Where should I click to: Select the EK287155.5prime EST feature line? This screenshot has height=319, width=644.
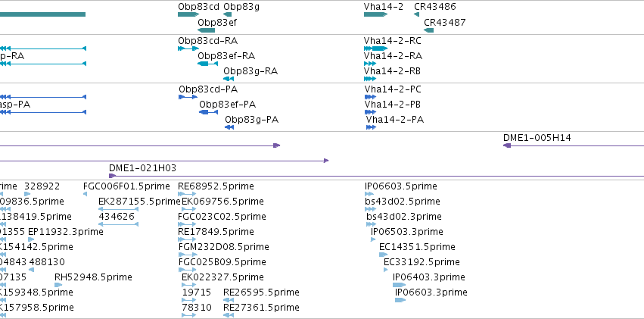pos(119,209)
